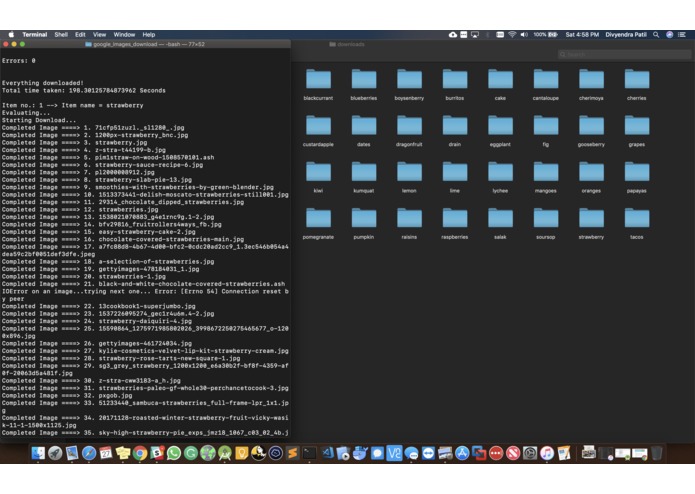This screenshot has width=695, height=494.
Task: Open the drain folder
Action: (x=455, y=126)
